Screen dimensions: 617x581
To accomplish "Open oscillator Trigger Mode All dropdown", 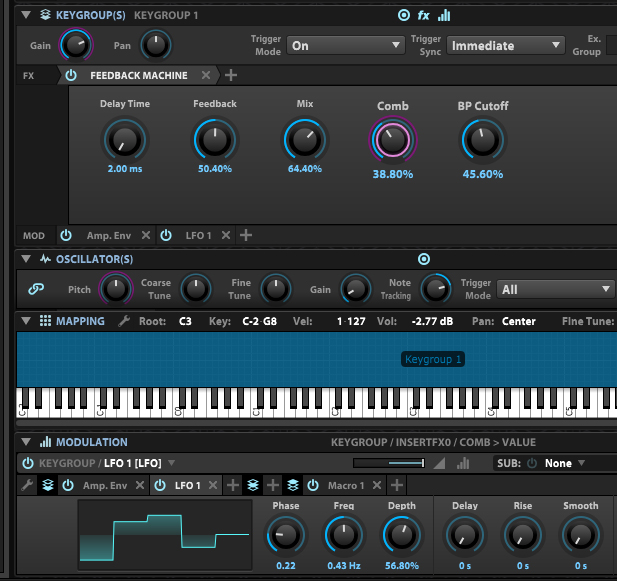I will pos(555,290).
